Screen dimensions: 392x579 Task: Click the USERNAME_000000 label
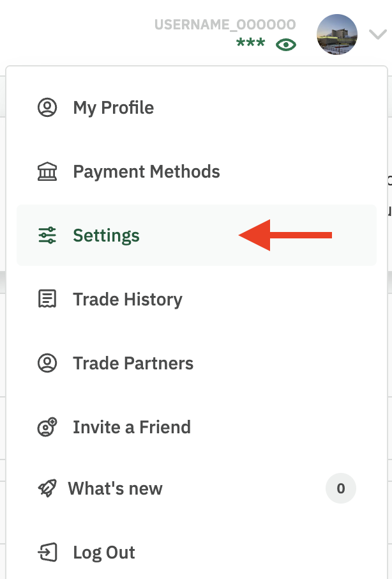click(225, 25)
